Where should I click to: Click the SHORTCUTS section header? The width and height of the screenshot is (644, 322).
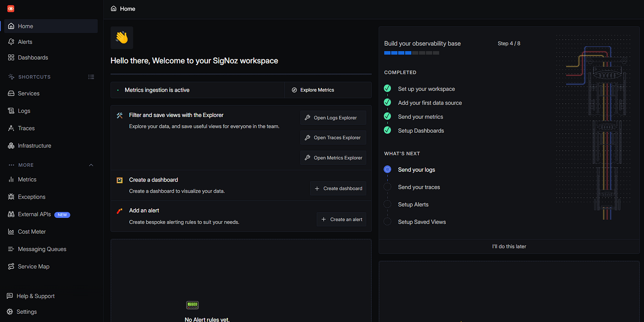click(x=34, y=77)
